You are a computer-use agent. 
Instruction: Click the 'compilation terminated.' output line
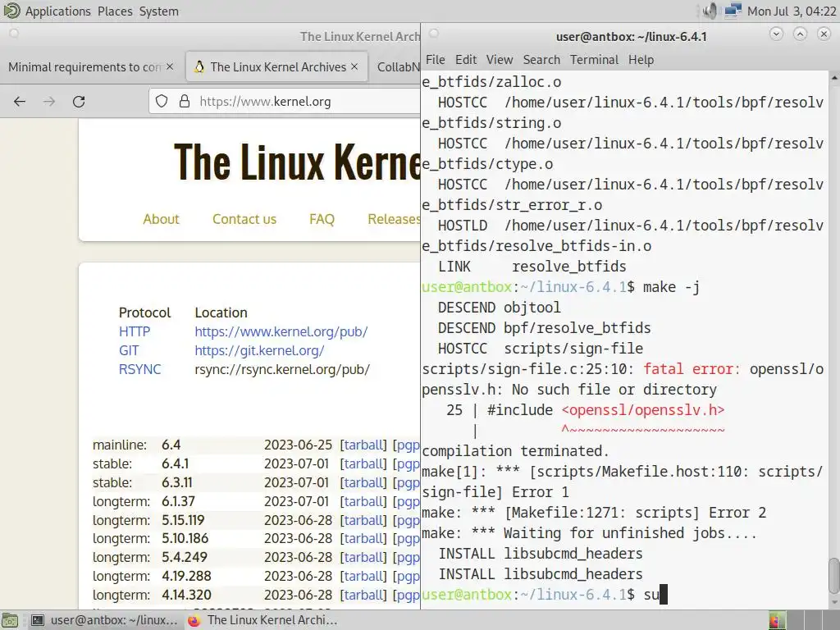[515, 451]
